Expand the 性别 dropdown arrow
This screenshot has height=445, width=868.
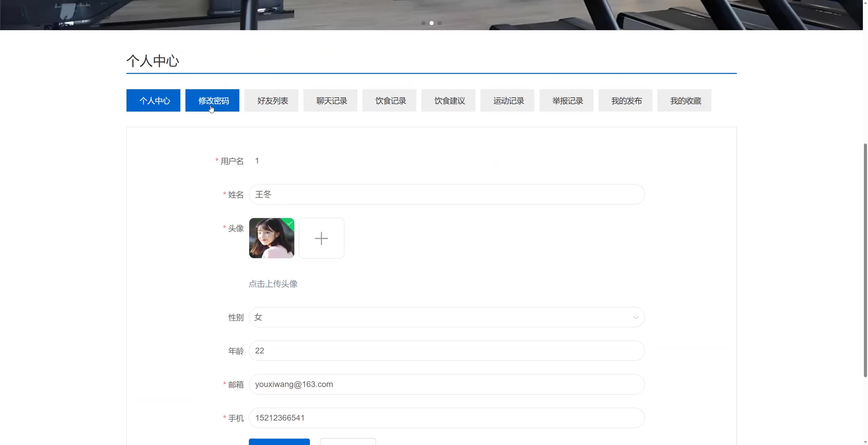tap(635, 317)
